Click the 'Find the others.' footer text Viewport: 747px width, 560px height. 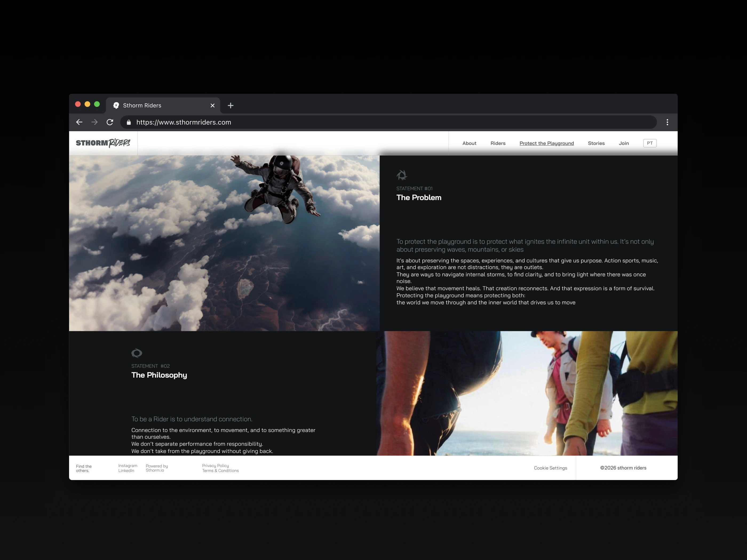[84, 469]
